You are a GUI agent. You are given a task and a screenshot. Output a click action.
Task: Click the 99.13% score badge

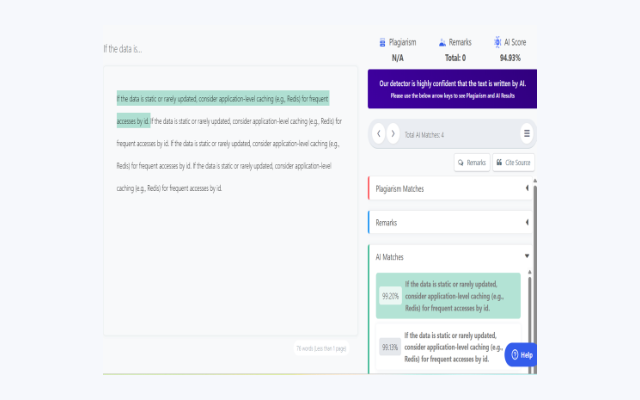[x=390, y=347]
